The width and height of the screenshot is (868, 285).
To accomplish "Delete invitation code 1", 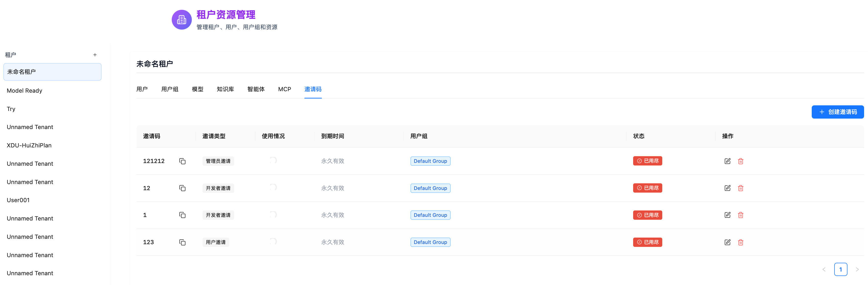I will click(x=740, y=215).
